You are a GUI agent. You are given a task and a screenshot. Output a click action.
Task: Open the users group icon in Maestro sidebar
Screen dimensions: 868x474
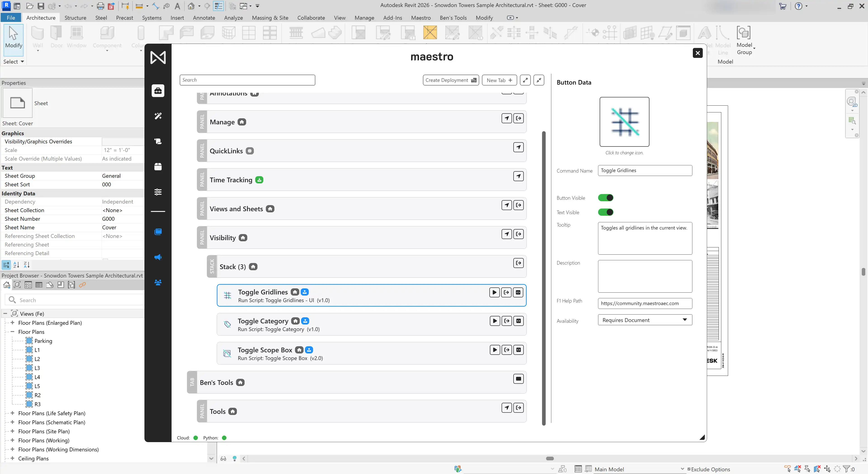coord(158,282)
